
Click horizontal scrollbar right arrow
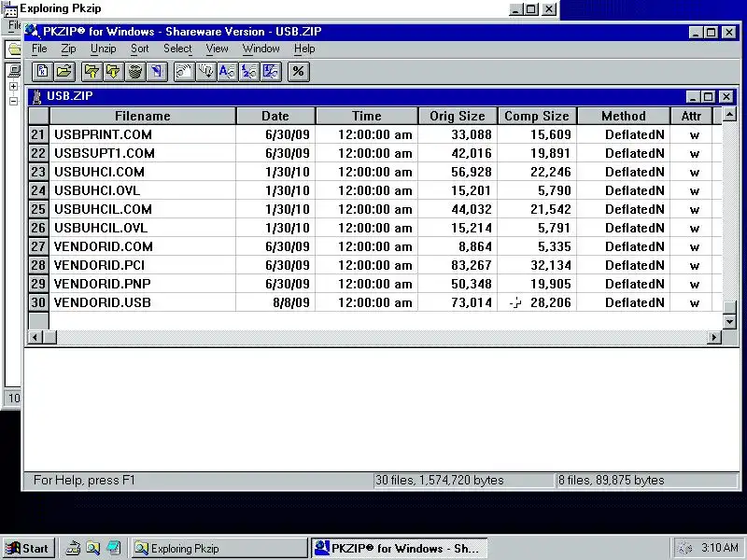(x=713, y=337)
